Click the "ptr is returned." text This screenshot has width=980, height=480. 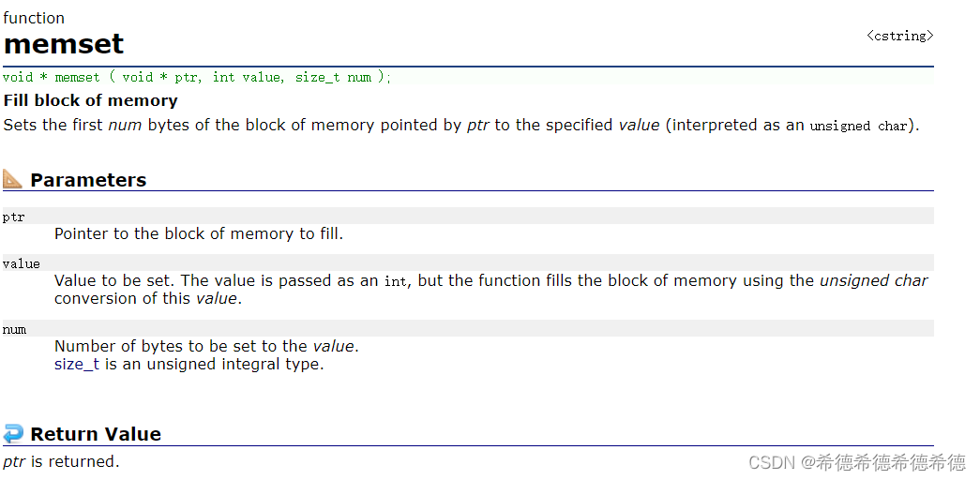[x=61, y=462]
